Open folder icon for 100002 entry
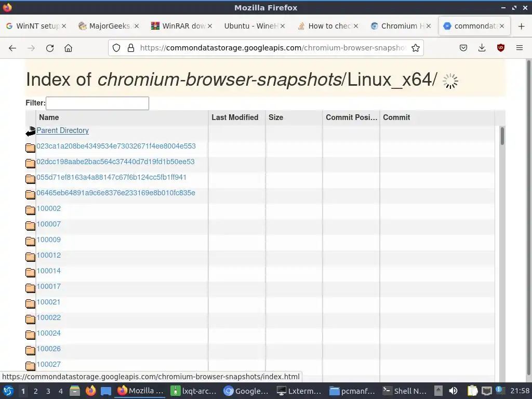 30,210
